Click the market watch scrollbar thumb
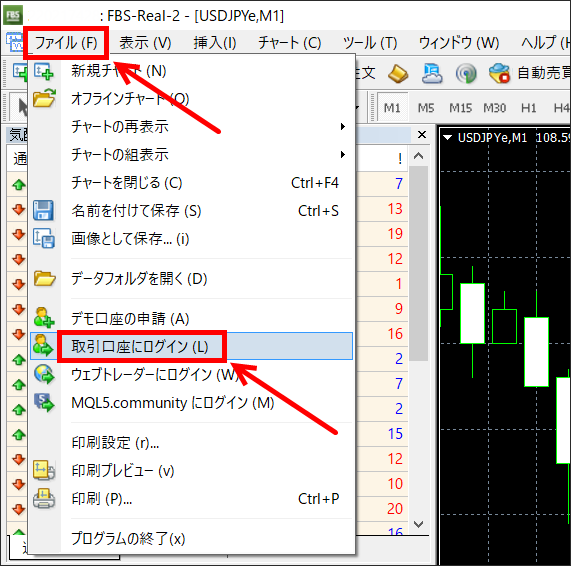 point(418,263)
